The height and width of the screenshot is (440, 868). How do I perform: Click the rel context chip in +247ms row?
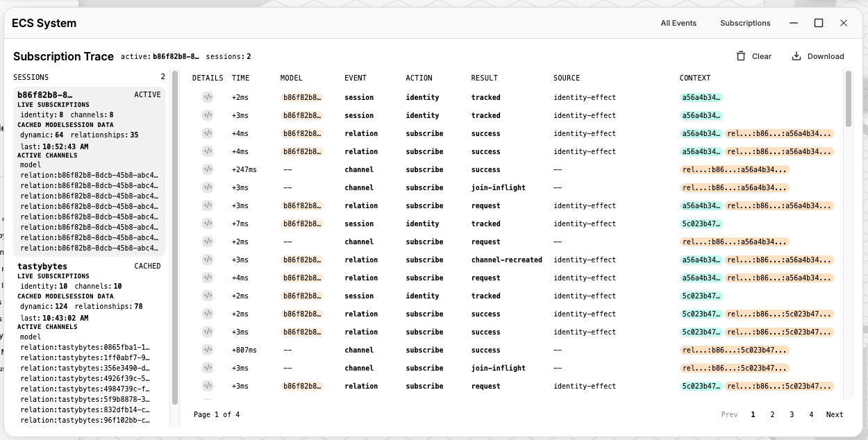click(x=735, y=169)
